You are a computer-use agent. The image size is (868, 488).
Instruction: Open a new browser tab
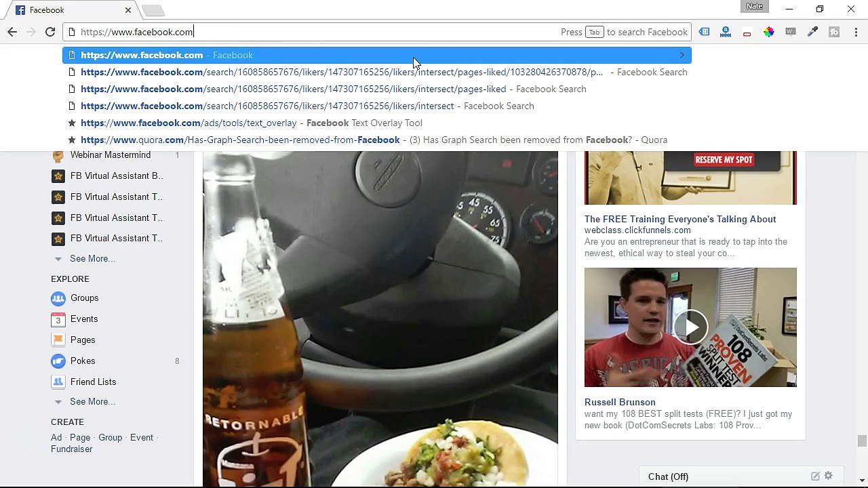coord(153,10)
